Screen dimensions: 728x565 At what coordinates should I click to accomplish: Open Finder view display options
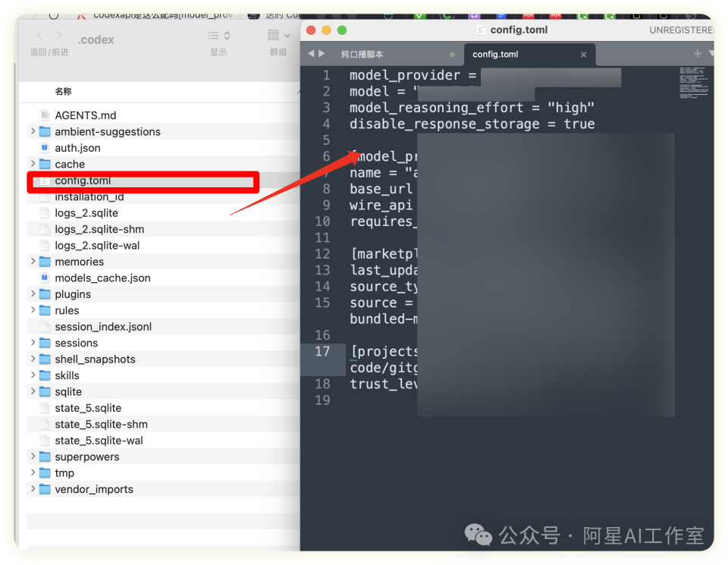tap(218, 36)
